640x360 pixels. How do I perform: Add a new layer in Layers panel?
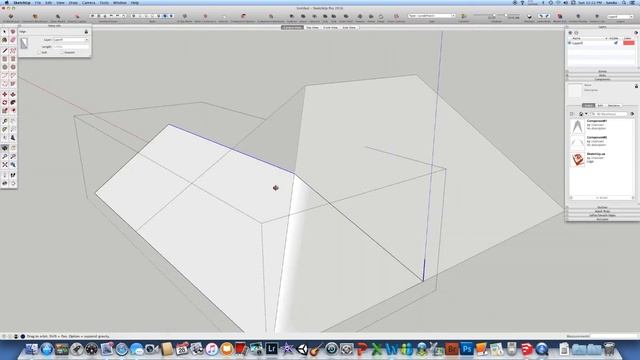coord(571,33)
